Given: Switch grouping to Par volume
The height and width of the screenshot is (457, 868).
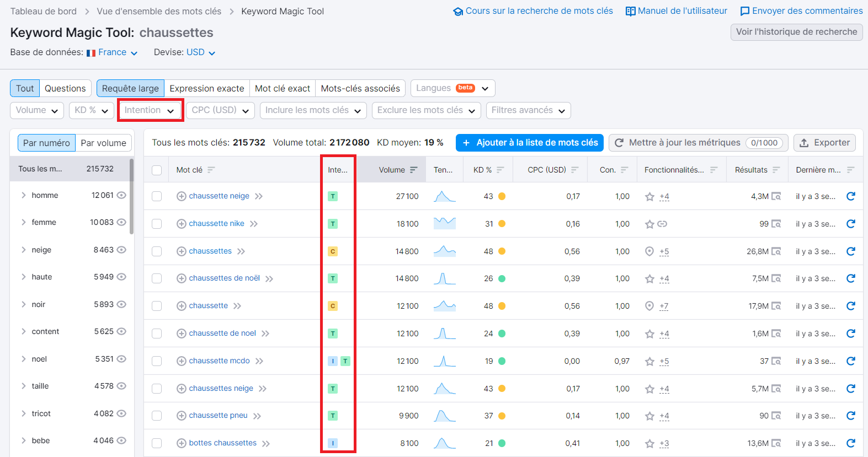Looking at the screenshot, I should tap(103, 143).
